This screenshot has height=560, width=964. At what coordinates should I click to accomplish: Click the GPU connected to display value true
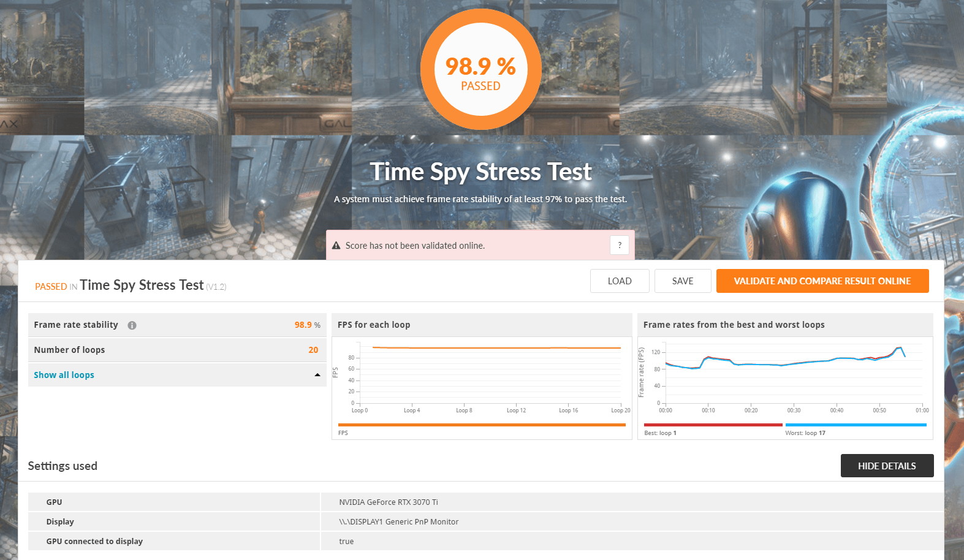(x=346, y=542)
